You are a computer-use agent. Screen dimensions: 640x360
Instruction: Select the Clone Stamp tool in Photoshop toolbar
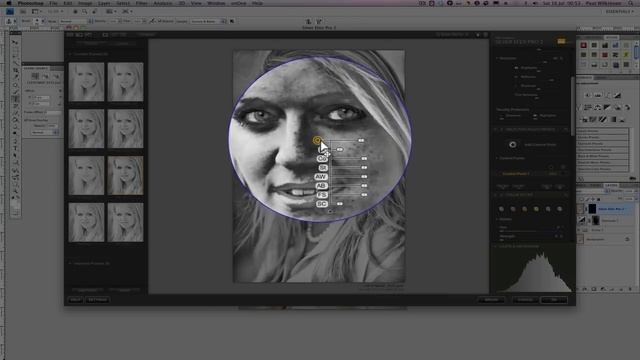point(16,98)
